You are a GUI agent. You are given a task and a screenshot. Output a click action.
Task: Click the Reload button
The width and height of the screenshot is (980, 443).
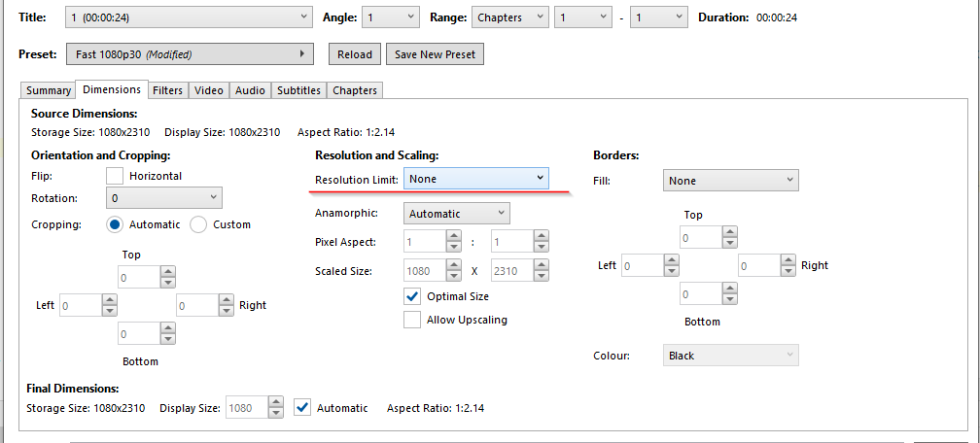[354, 54]
